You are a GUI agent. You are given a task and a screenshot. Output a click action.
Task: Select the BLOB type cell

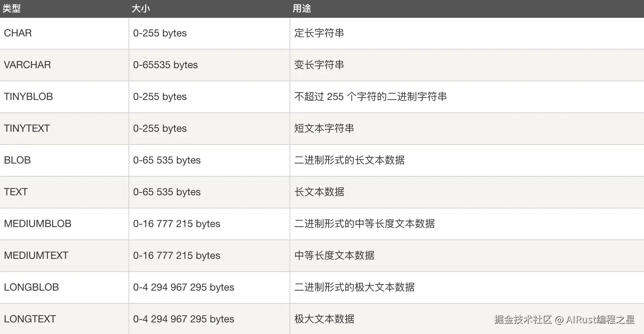point(17,160)
